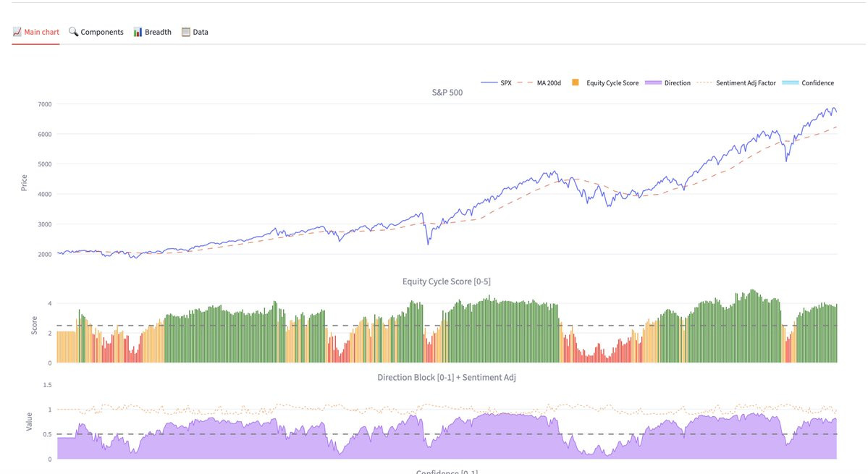Click the light blue Confidence legend swatch
Viewport: 868px width, 474px height.
(x=790, y=83)
